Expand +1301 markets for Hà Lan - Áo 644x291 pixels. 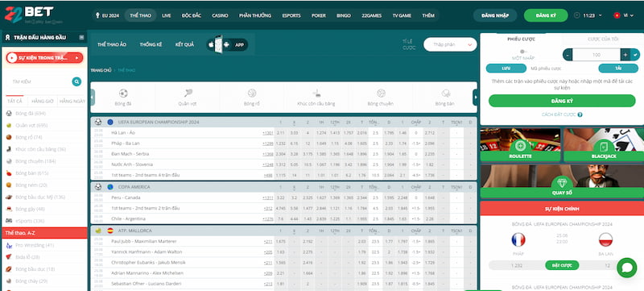[268, 133]
